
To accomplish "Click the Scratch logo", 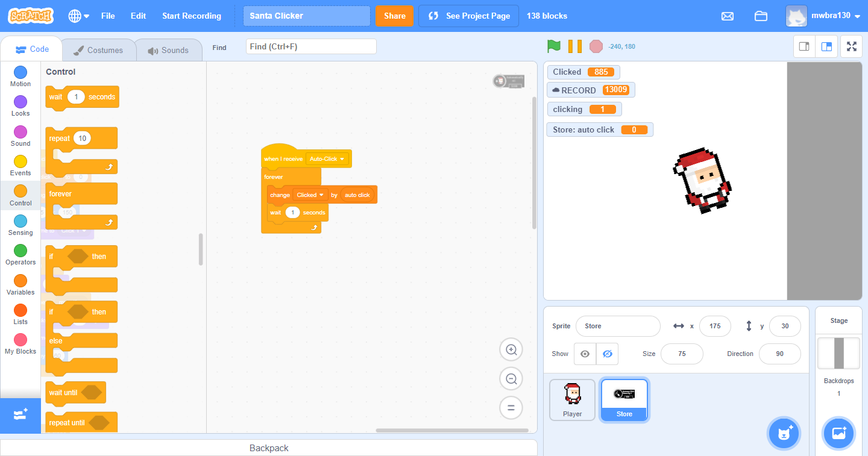I will click(31, 16).
